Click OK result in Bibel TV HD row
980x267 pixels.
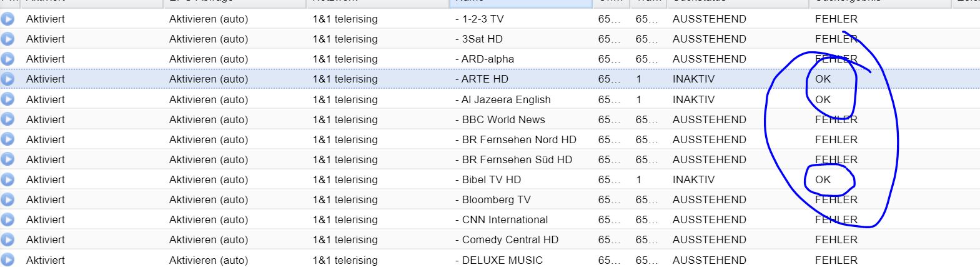[823, 179]
